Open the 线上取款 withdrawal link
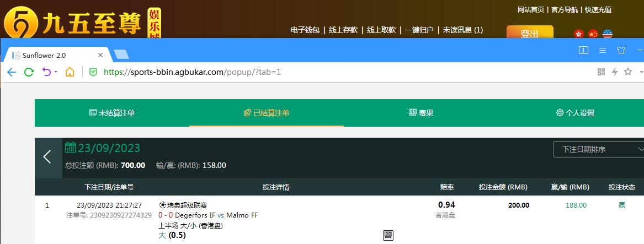 pos(381,30)
